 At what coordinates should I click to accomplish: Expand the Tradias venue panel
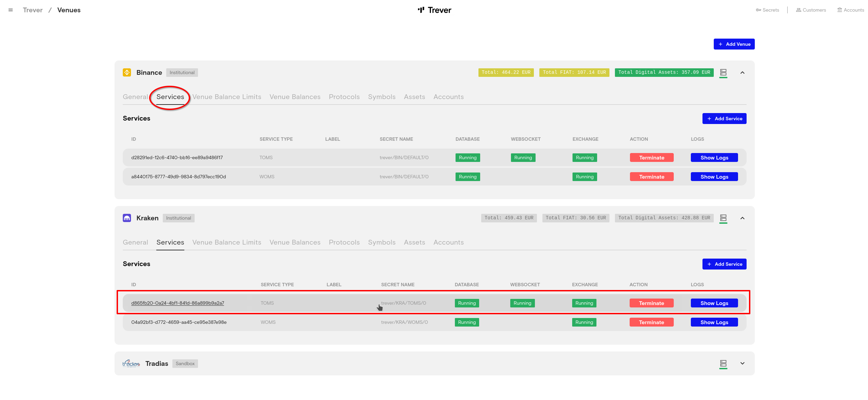(742, 363)
